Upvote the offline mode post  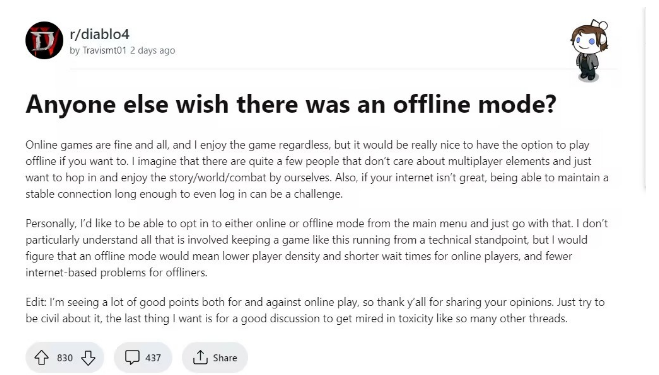coord(41,358)
